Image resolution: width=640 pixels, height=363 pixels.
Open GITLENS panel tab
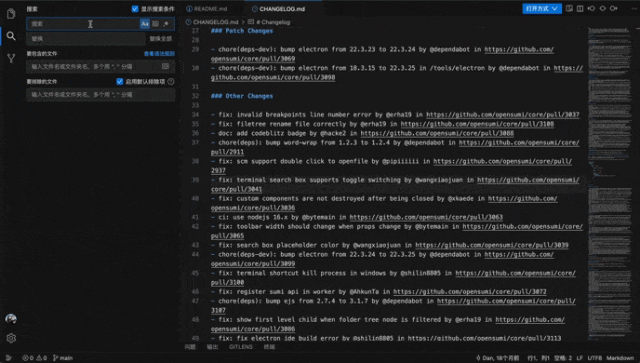tap(240, 347)
